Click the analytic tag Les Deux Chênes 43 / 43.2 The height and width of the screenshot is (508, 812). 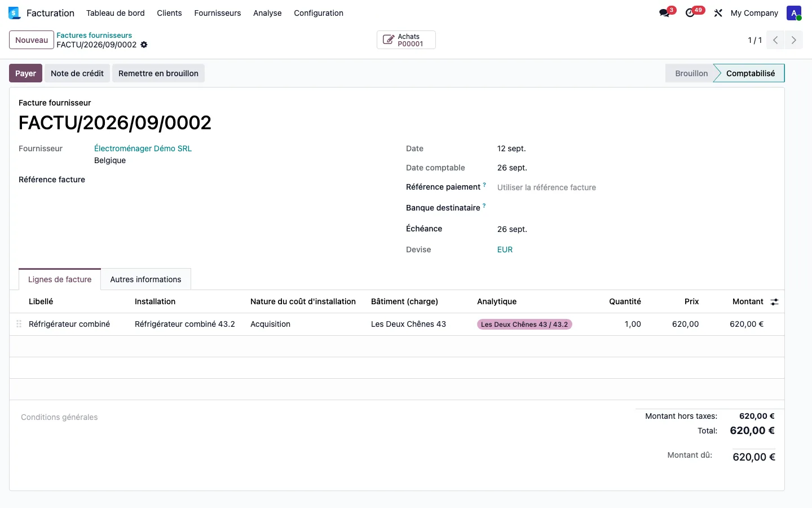[x=524, y=325]
